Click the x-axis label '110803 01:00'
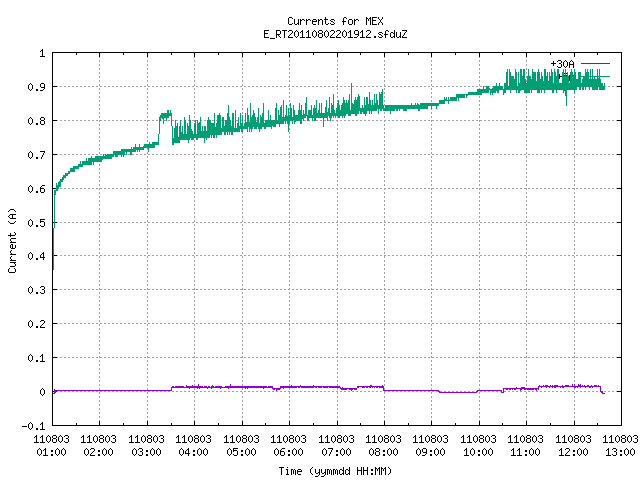This screenshot has width=640, height=480. pos(51,445)
